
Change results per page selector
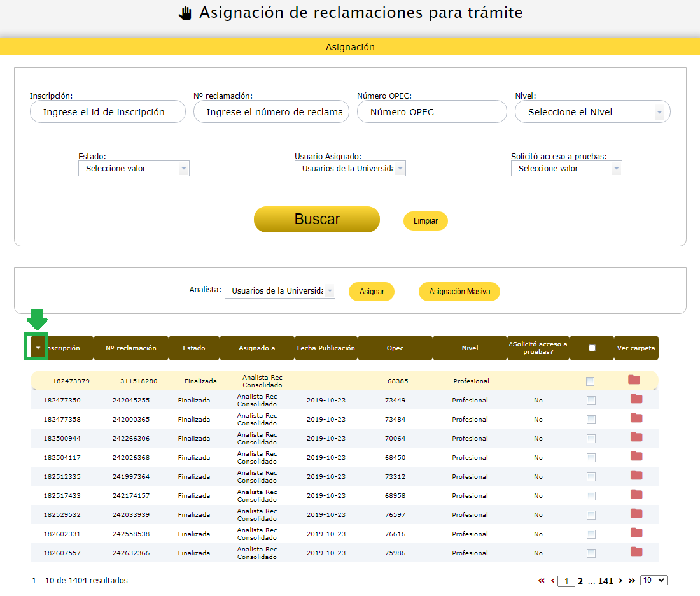click(654, 580)
